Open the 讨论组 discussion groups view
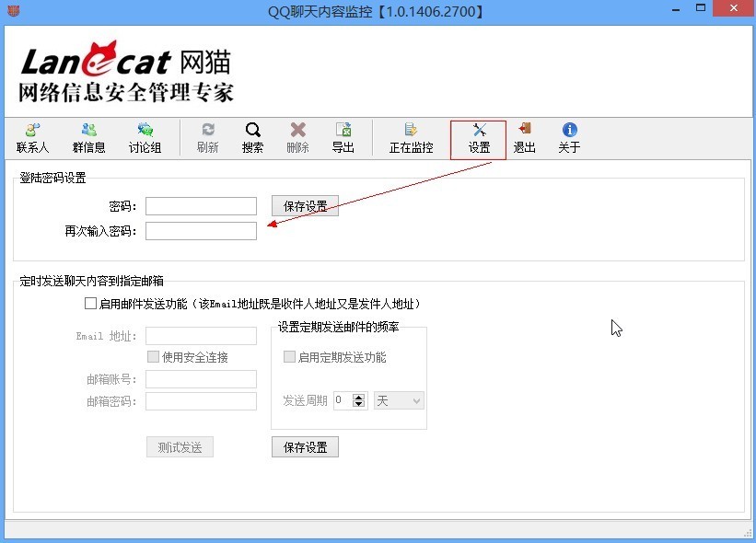756x543 pixels. [145, 139]
